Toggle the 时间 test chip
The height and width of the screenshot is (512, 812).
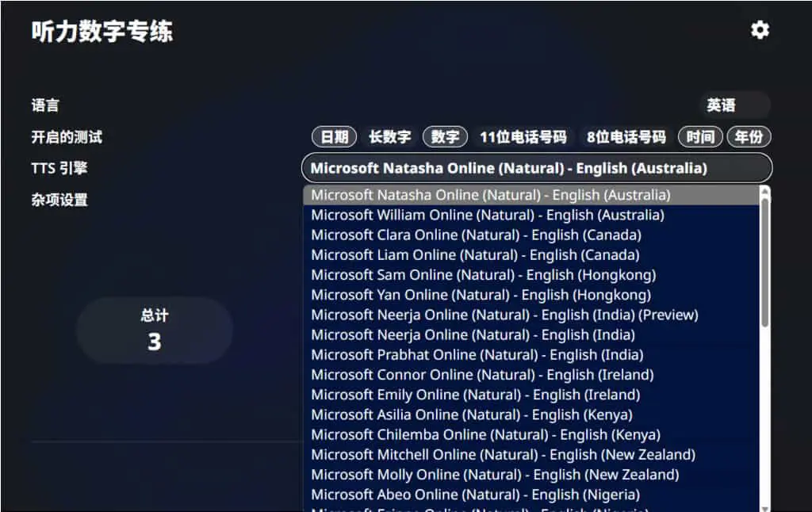700,136
